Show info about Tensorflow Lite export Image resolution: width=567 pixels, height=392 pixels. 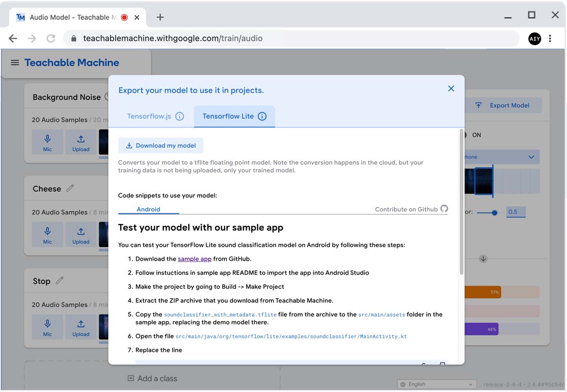point(262,116)
